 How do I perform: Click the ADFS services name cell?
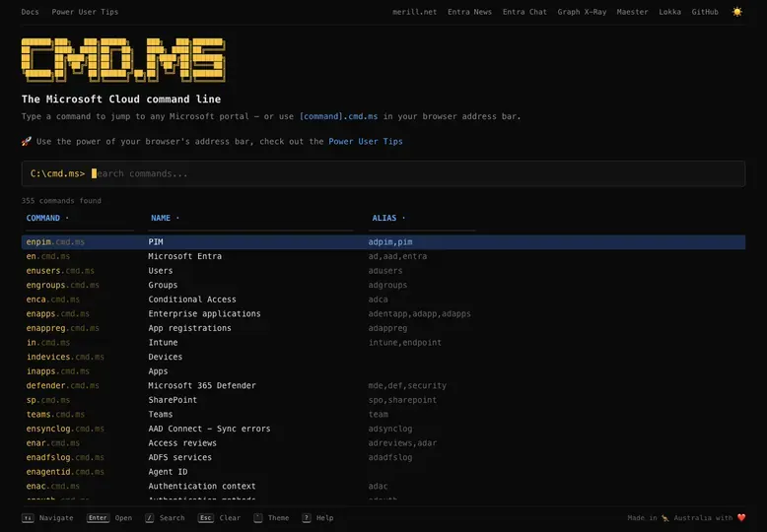(x=180, y=458)
